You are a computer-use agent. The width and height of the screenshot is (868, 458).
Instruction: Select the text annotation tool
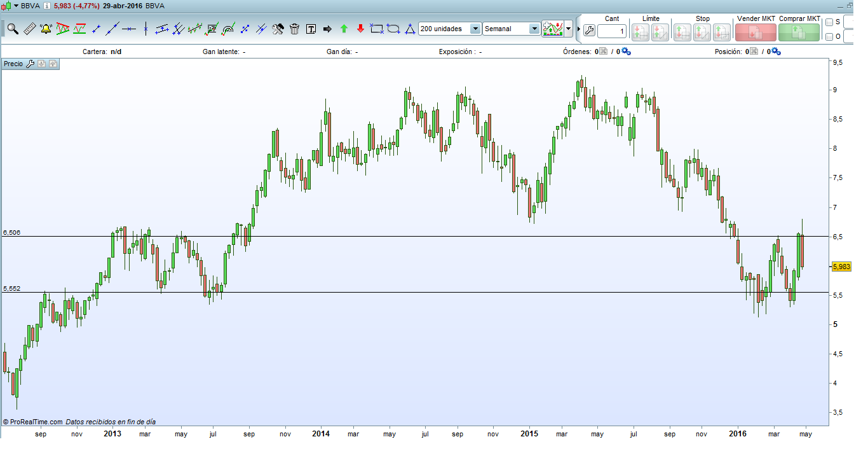click(311, 29)
